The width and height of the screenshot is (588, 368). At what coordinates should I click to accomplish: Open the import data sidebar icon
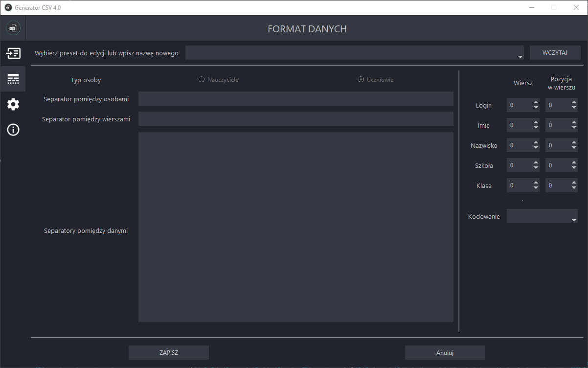(13, 53)
